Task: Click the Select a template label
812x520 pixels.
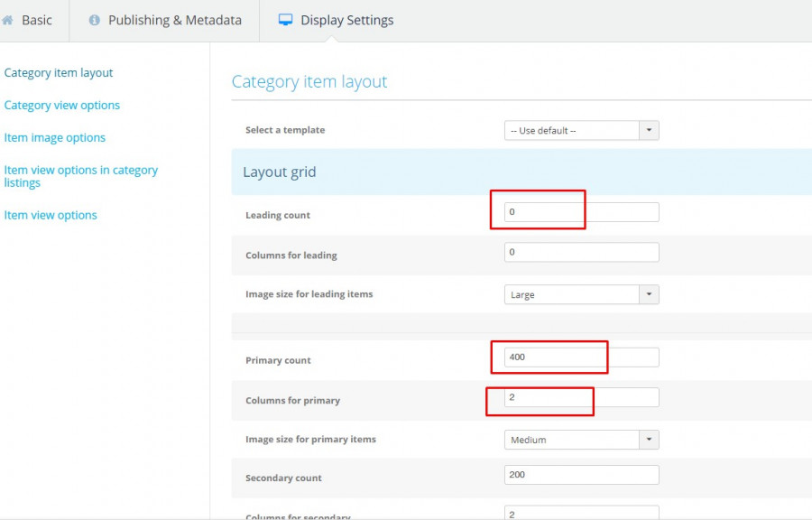Action: (285, 130)
